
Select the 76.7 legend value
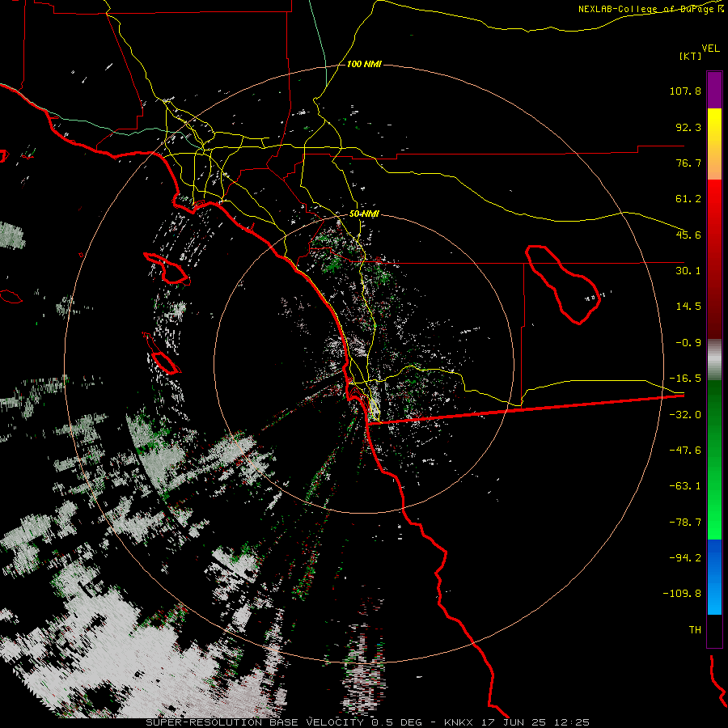(688, 163)
